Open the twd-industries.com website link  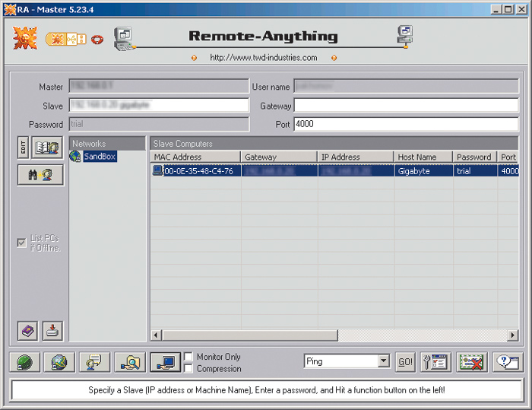tap(263, 57)
